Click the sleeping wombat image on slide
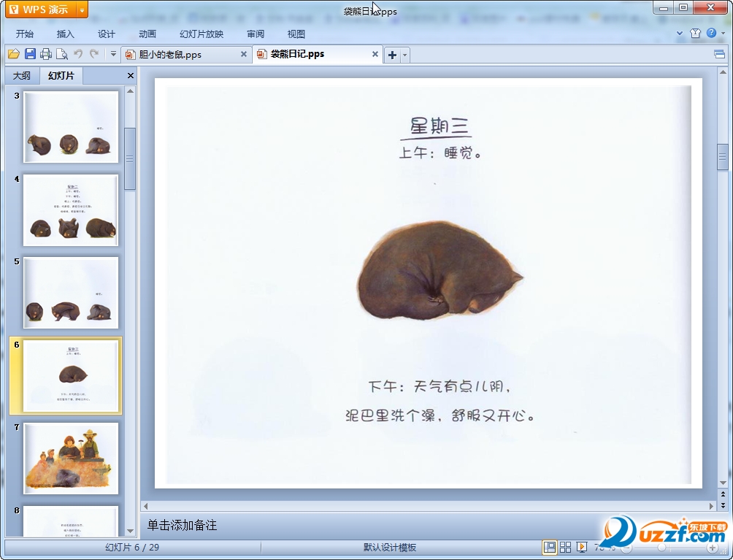The image size is (733, 560). (440, 270)
